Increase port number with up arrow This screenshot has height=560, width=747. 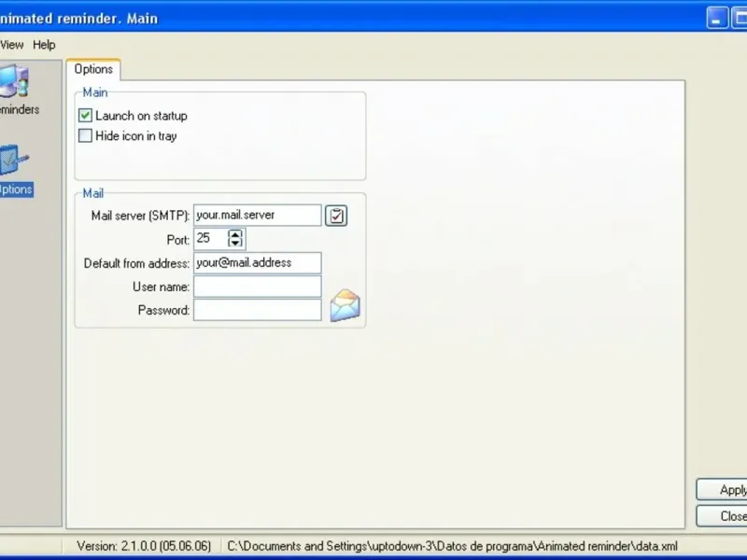tap(235, 234)
